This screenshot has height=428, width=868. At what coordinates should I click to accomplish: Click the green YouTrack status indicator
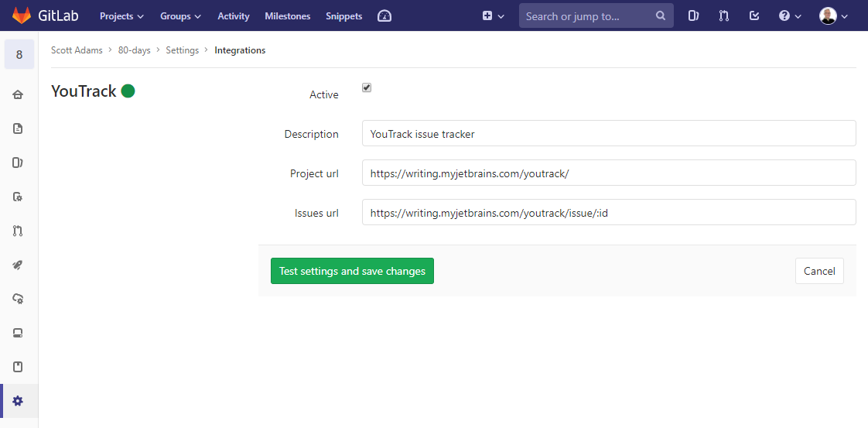tap(128, 91)
